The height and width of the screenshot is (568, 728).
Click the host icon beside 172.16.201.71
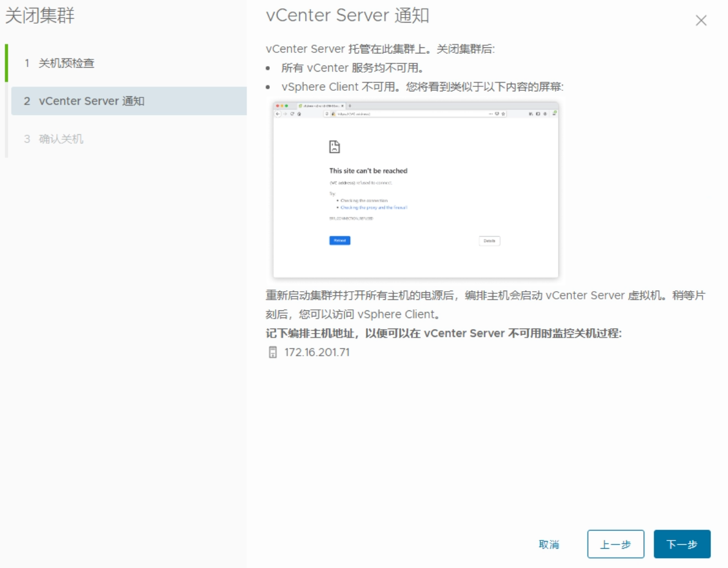(273, 352)
